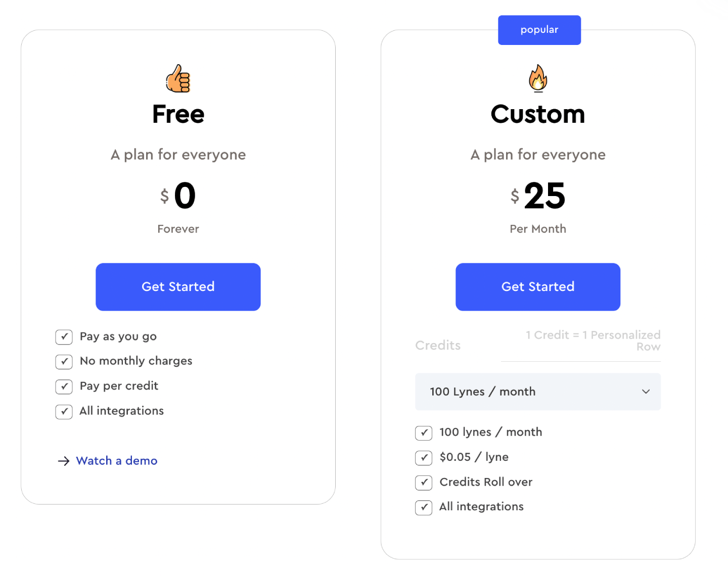The image size is (728, 577).
Task: Toggle the No monthly charges checkbox
Action: point(64,362)
